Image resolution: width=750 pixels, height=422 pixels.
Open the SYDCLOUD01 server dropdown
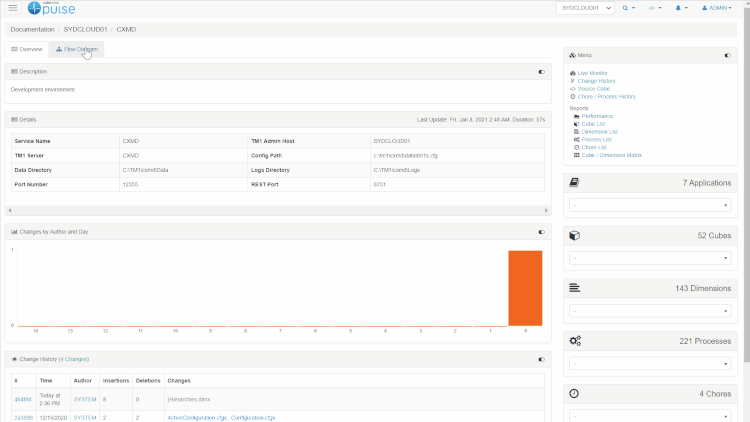[585, 8]
